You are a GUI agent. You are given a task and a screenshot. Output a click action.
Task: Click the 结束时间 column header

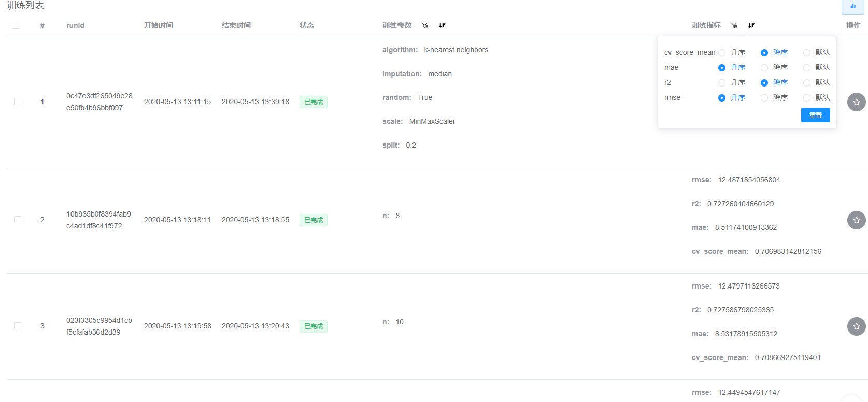(x=236, y=25)
